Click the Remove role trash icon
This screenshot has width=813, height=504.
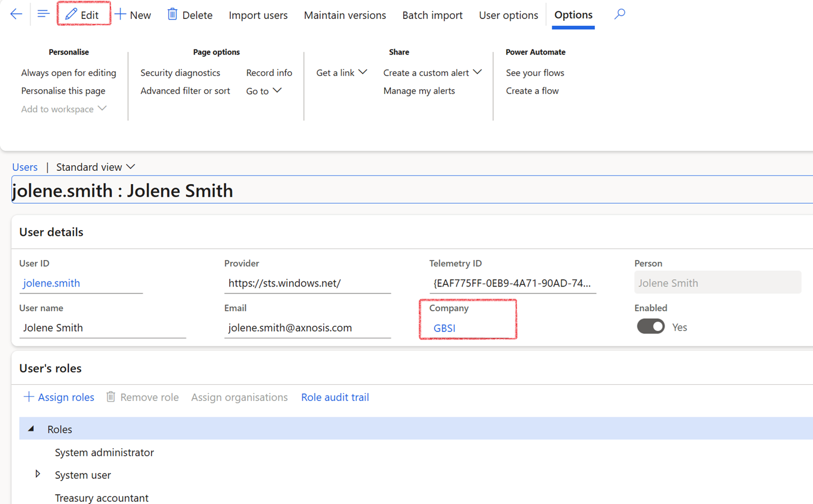[111, 397]
